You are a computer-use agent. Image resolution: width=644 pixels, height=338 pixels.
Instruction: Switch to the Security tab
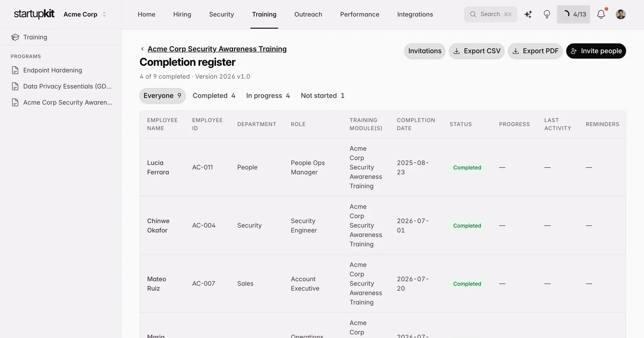222,14
